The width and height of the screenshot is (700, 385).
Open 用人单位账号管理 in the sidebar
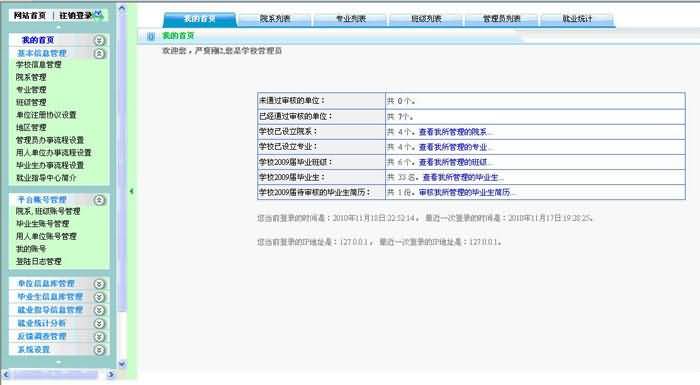(46, 236)
